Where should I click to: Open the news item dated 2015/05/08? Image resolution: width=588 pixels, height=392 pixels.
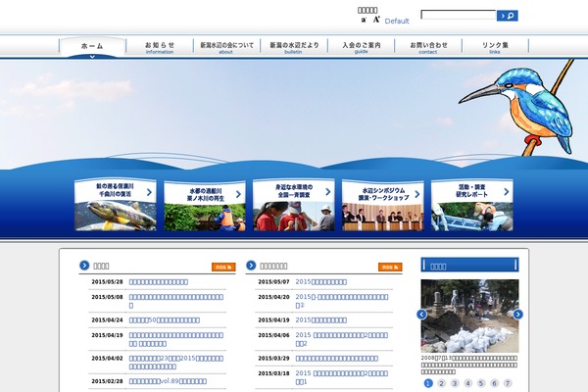click(x=176, y=301)
